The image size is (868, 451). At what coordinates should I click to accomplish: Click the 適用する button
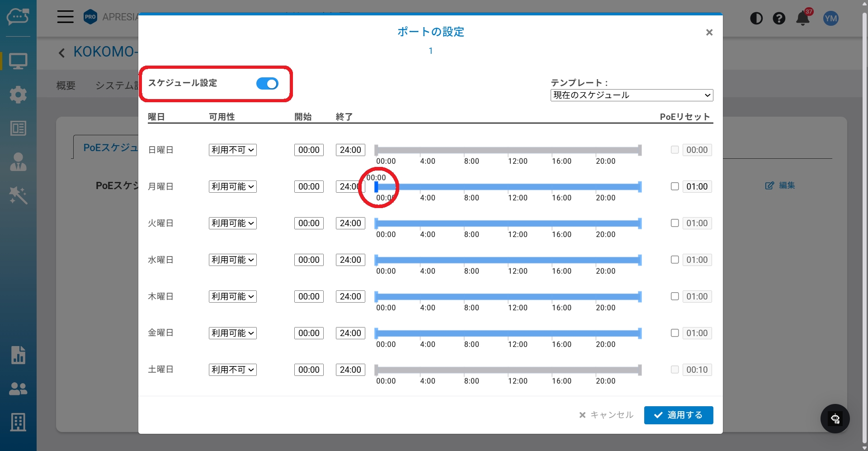(678, 415)
